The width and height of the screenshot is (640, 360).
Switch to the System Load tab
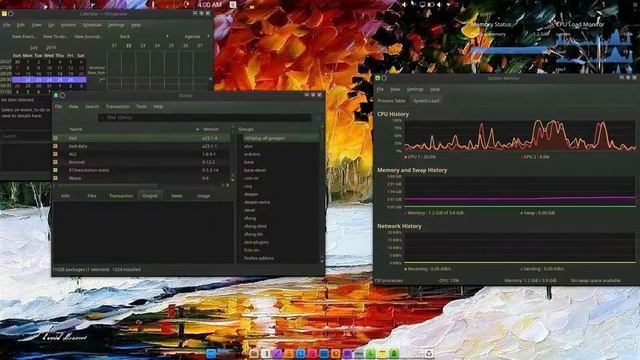(426, 101)
